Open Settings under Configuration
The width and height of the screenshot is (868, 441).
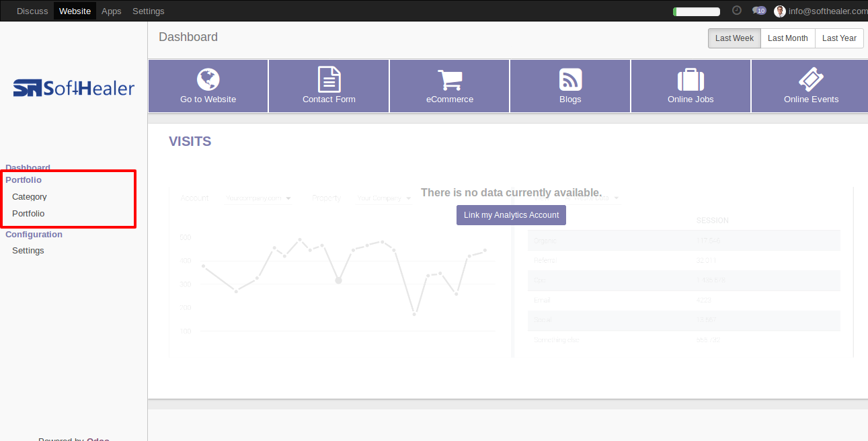28,251
